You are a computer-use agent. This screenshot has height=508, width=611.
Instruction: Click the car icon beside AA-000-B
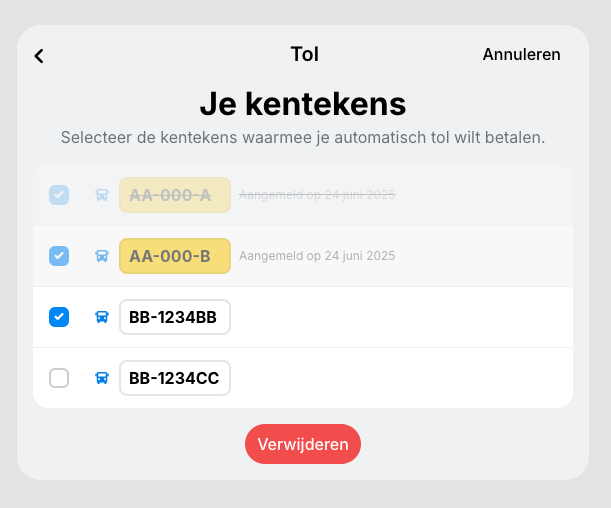point(102,256)
